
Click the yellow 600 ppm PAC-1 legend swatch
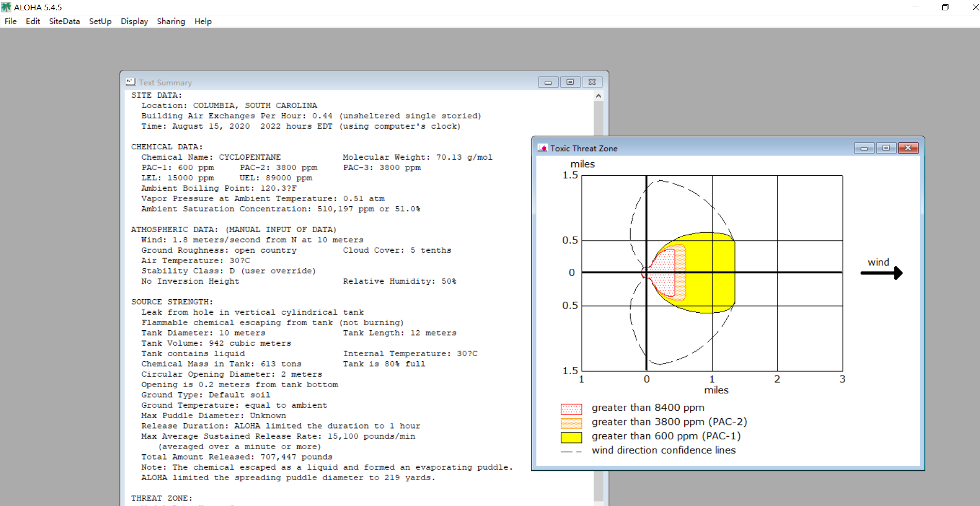click(571, 437)
